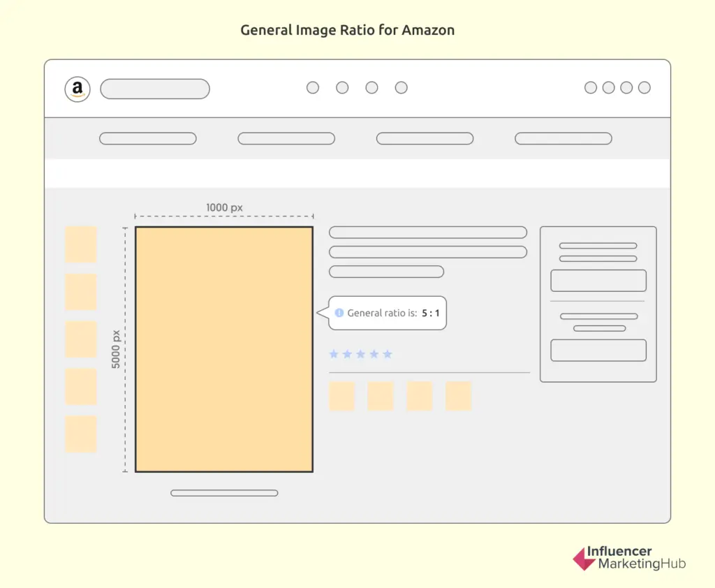The image size is (715, 588).
Task: Click the large orange main product image
Action: 223,349
